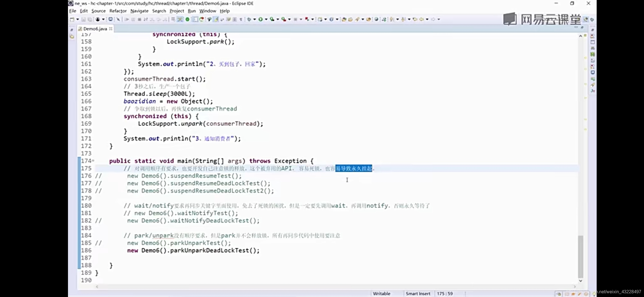
Task: Toggle Use Step Filters
Action: click(x=180, y=19)
